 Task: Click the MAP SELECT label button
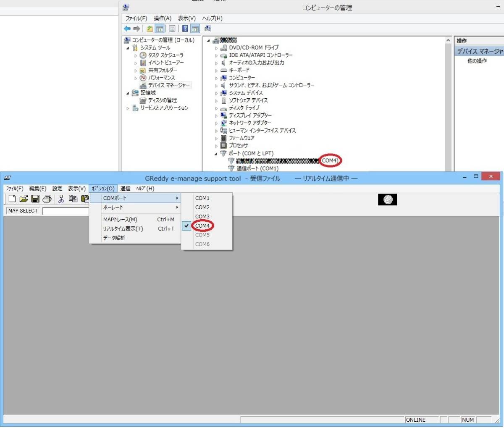tap(23, 211)
